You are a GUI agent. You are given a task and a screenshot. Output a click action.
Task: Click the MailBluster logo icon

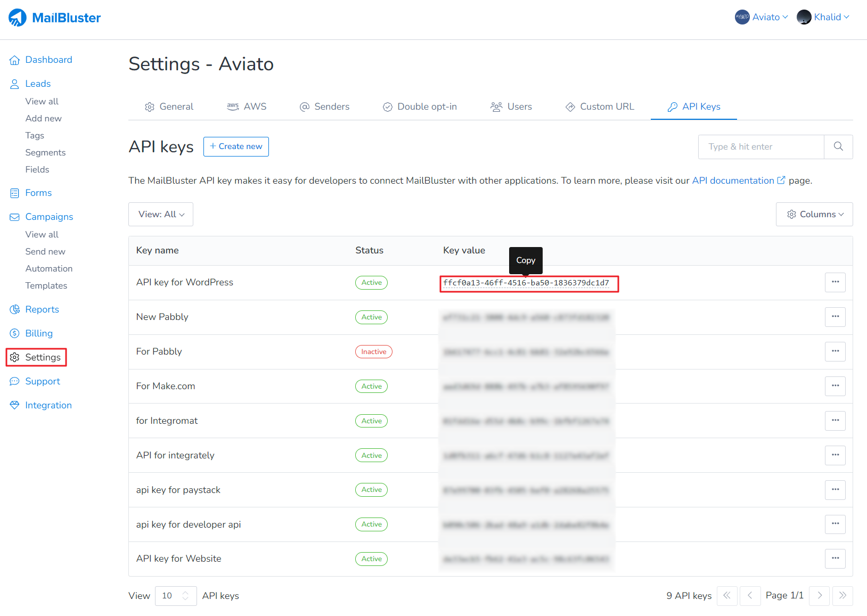(x=18, y=18)
